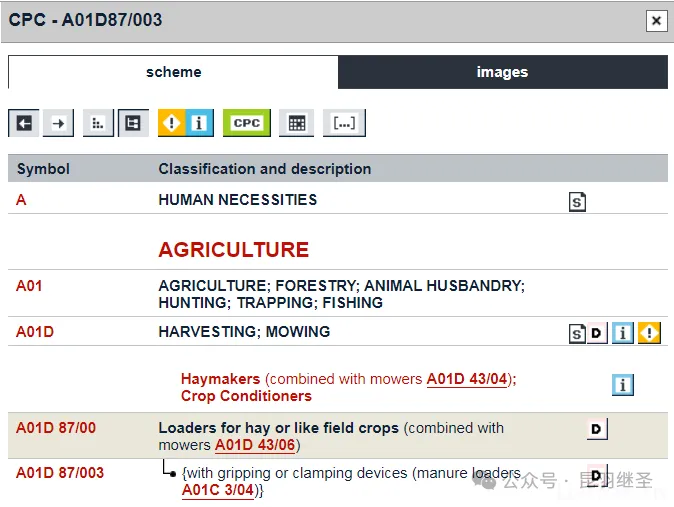
Task: Click the blue info toolbar icon
Action: tap(199, 123)
